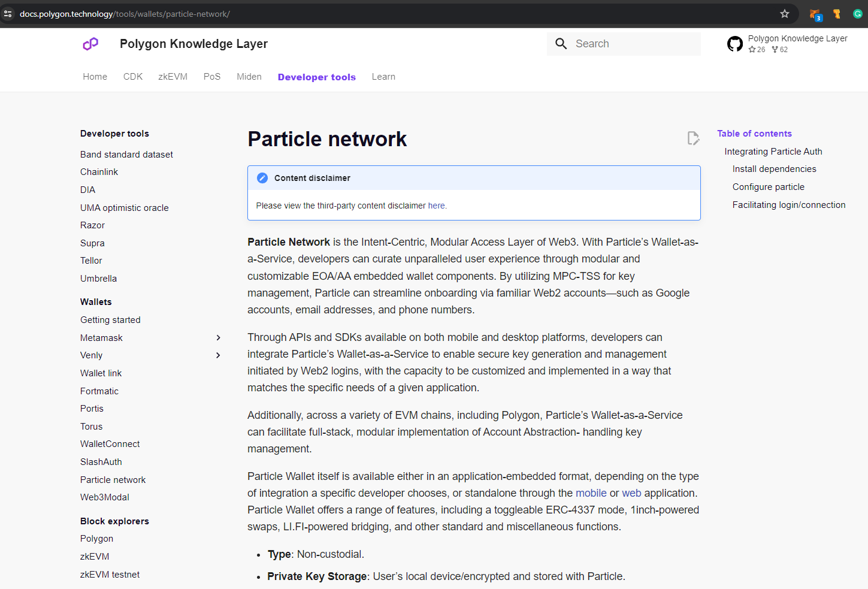This screenshot has width=868, height=589.
Task: Jump to Install dependencies section
Action: 775,169
